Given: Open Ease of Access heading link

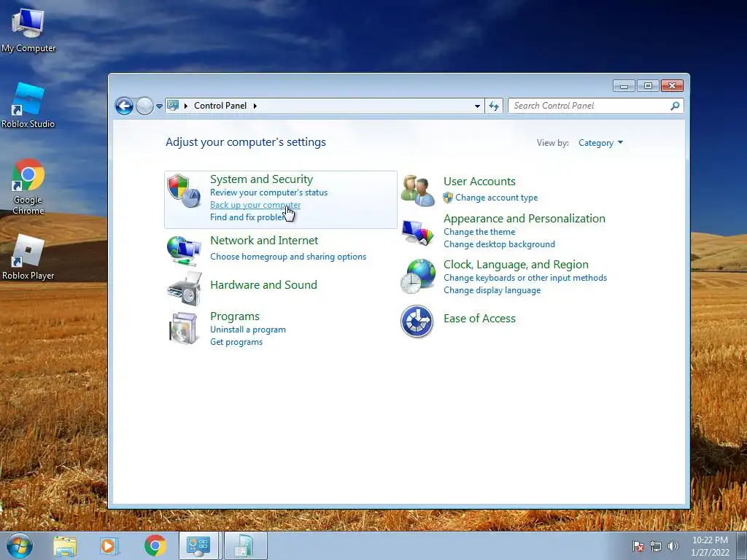Looking at the screenshot, I should point(479,319).
